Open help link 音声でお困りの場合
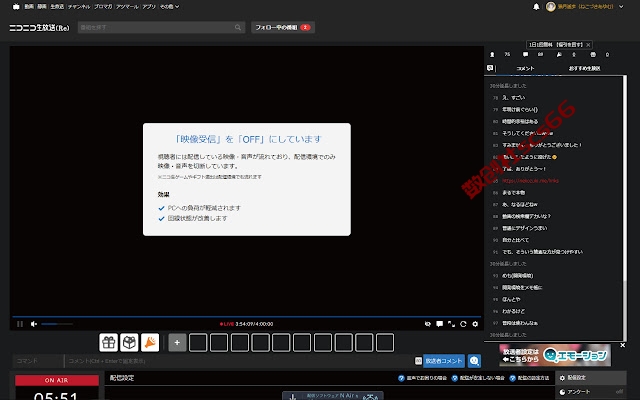Viewport: 640px width, 400px height. point(423,378)
